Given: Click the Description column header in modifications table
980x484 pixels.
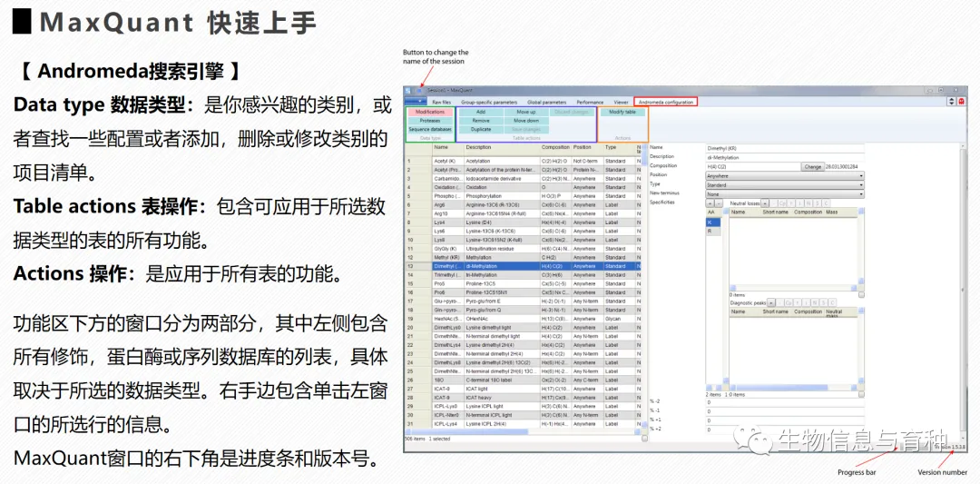Looking at the screenshot, I should [502, 148].
